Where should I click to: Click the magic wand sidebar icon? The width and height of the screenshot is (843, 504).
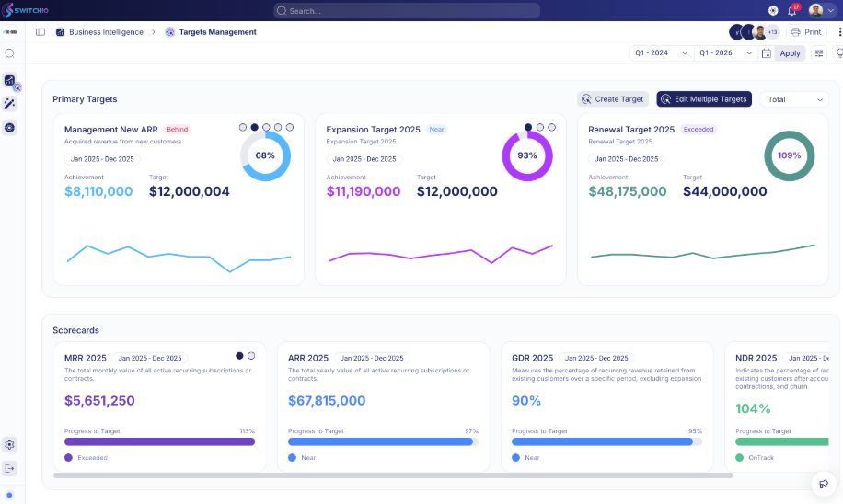pos(10,104)
